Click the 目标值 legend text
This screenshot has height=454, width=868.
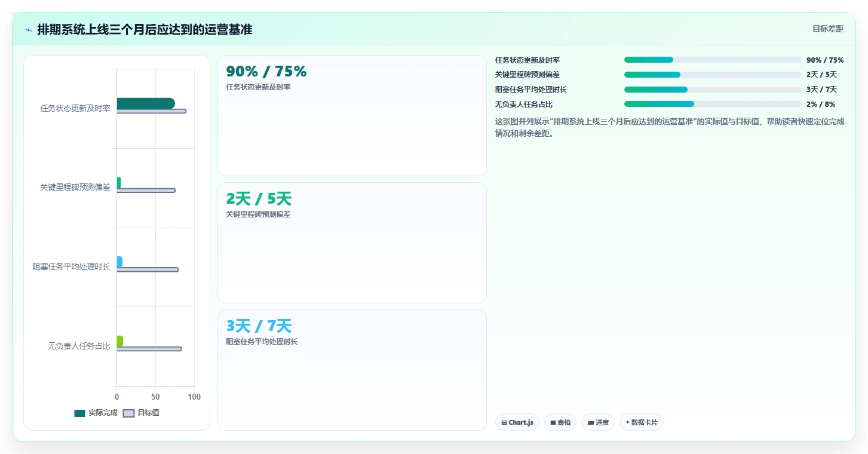click(148, 413)
